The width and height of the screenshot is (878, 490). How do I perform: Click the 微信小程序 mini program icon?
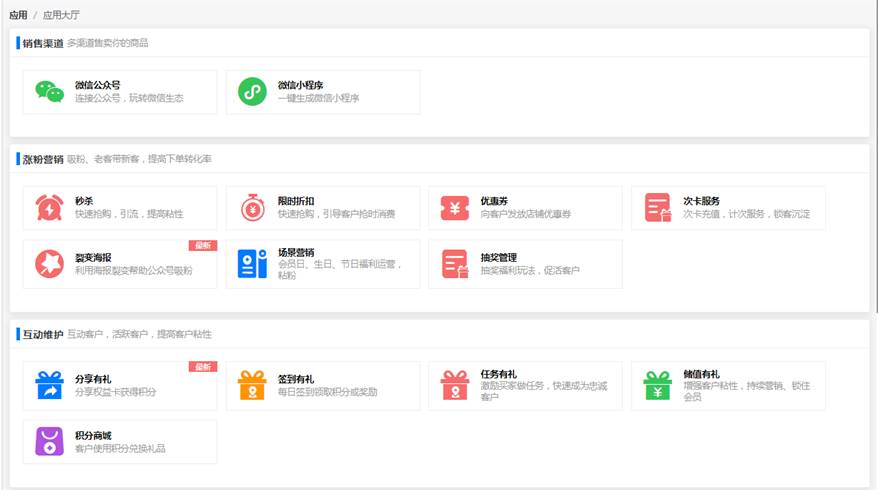252,92
